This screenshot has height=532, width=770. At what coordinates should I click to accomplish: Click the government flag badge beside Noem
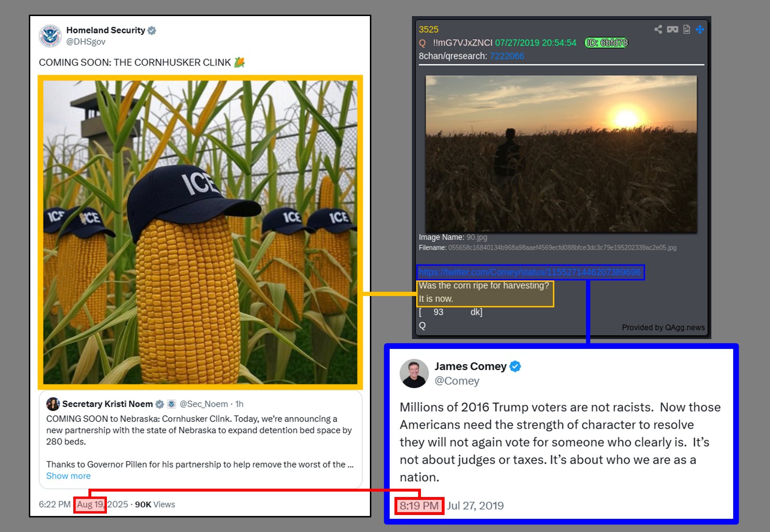coord(171,404)
